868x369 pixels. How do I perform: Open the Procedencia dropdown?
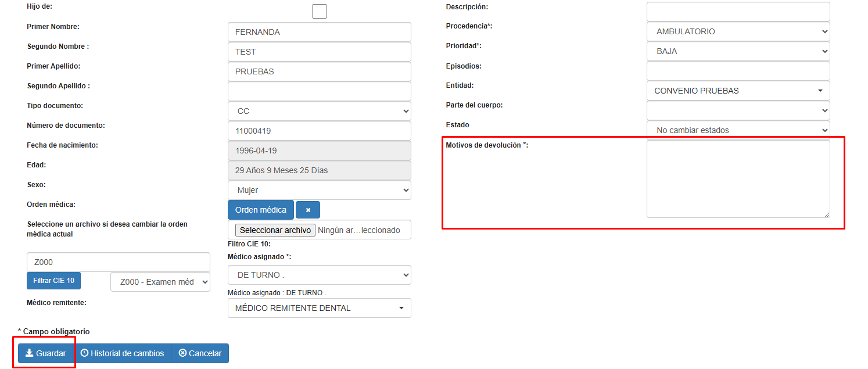[738, 31]
